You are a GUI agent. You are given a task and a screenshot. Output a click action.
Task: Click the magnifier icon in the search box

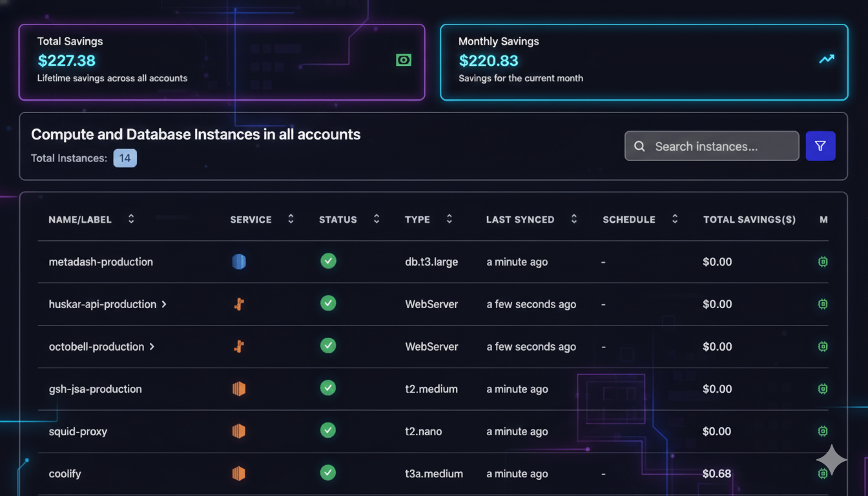tap(639, 147)
